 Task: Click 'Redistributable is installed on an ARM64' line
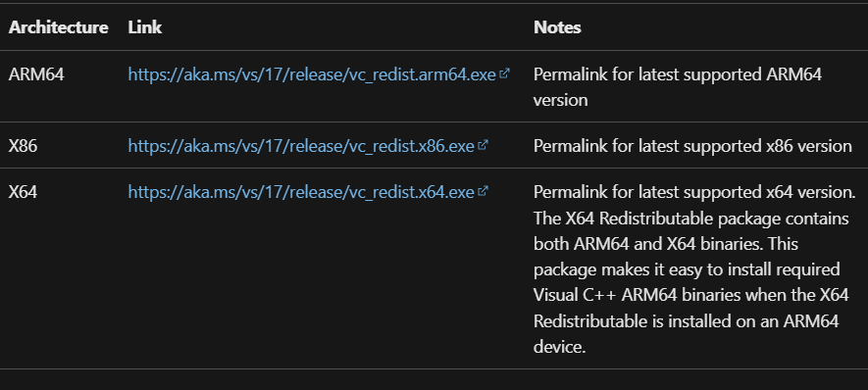(x=686, y=320)
